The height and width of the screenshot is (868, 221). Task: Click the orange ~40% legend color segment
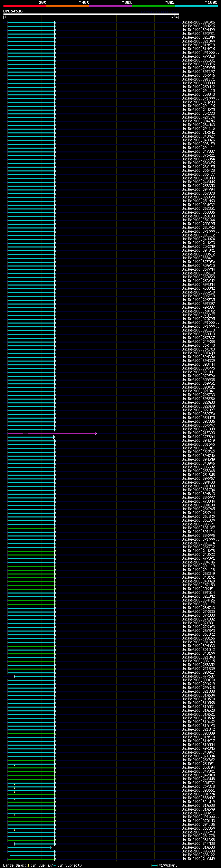[67, 6]
